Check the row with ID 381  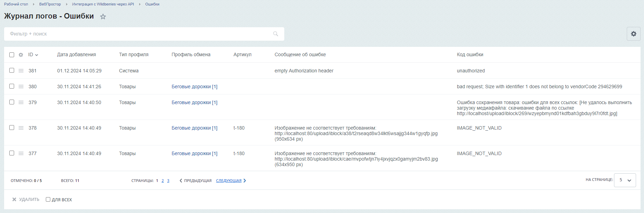click(12, 70)
